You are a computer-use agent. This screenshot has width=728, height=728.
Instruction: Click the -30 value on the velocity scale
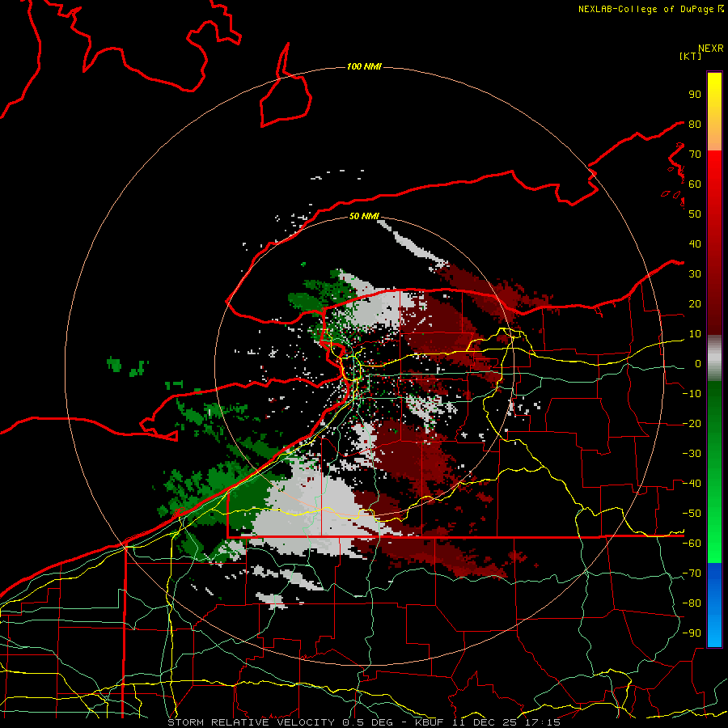click(x=692, y=454)
